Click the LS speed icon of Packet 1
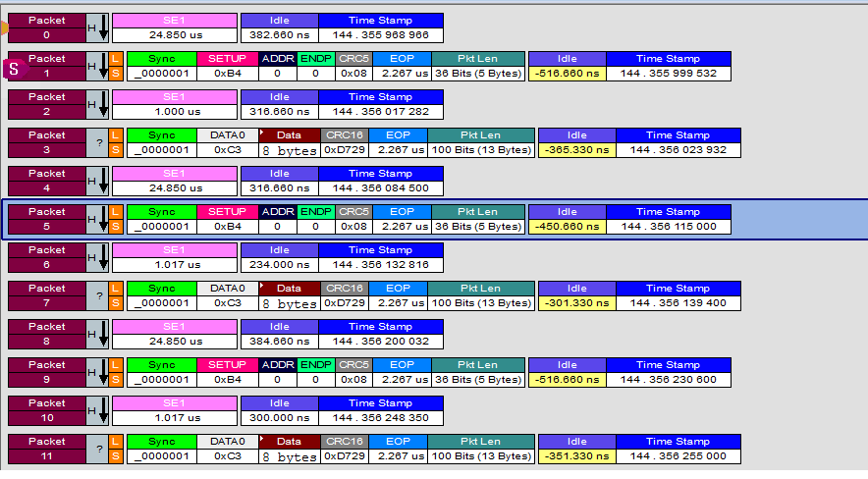This screenshot has height=479, width=868. pyautogui.click(x=116, y=67)
